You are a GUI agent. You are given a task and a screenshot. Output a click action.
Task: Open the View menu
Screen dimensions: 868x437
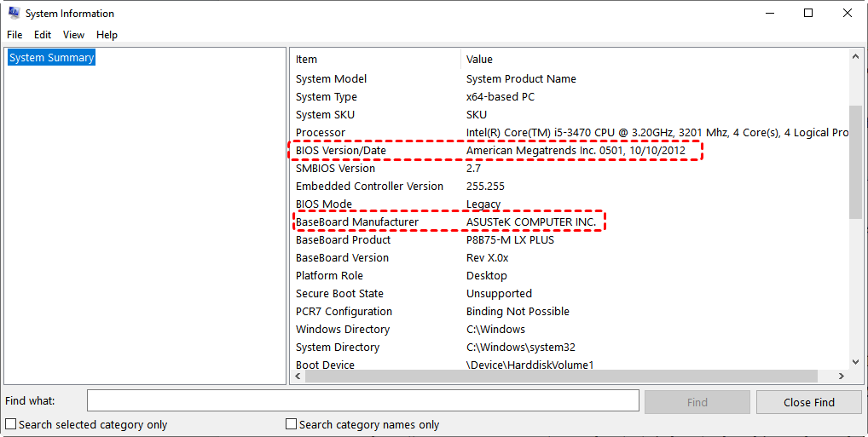tap(73, 35)
